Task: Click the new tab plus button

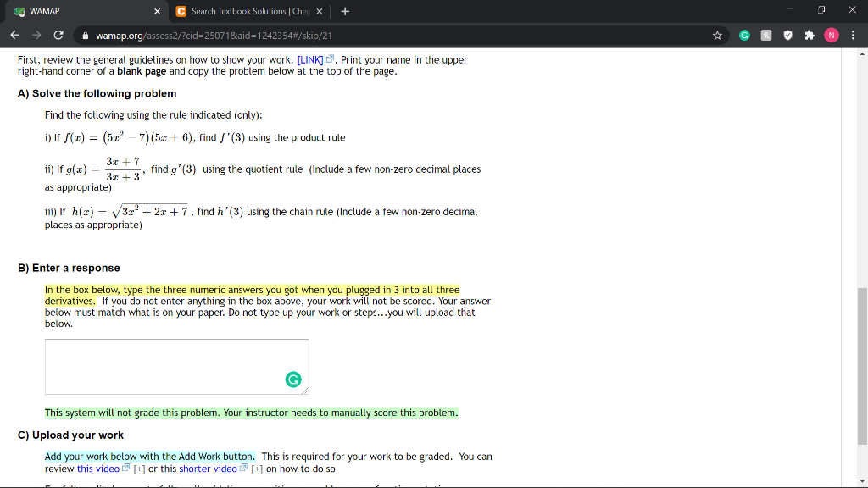Action: coord(344,12)
